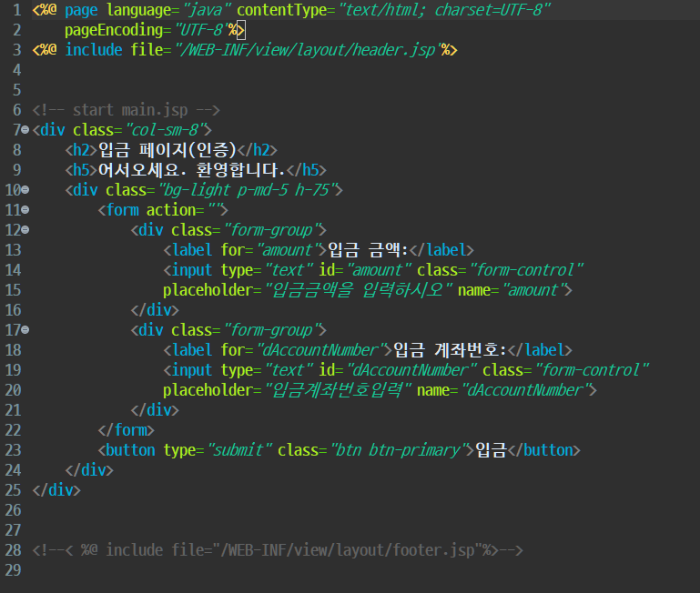Click the form "action" attribute

pos(170,210)
